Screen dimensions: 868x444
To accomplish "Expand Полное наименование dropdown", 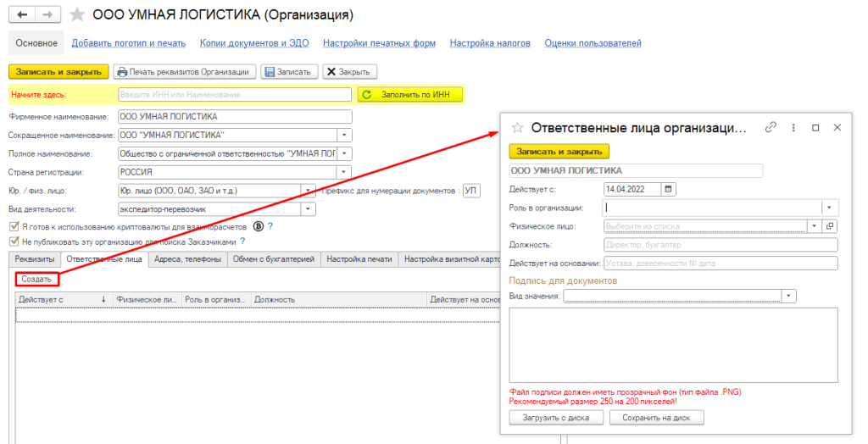I will point(344,153).
